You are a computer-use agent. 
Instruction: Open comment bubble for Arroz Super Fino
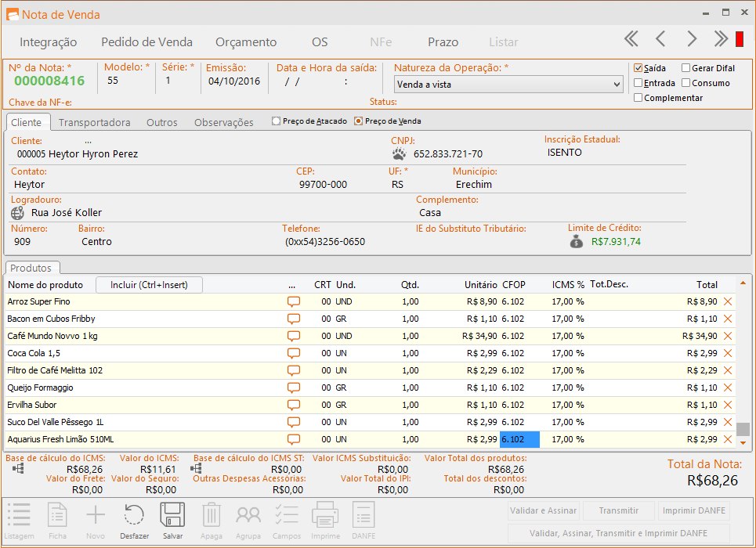pyautogui.click(x=294, y=301)
